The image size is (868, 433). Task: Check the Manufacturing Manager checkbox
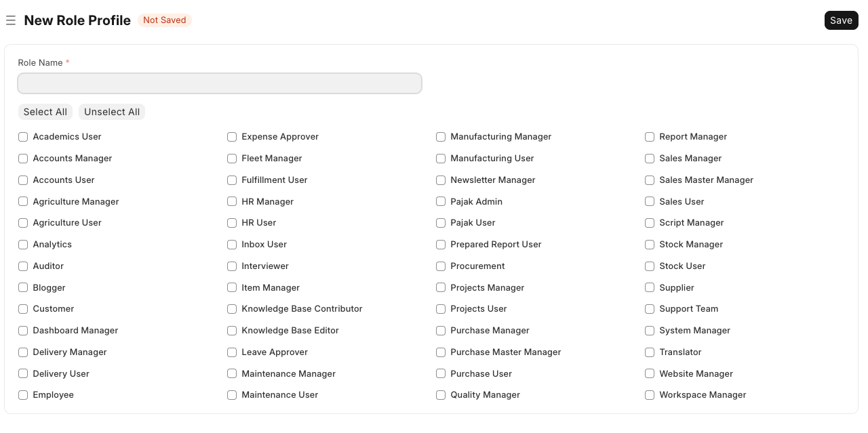point(441,137)
